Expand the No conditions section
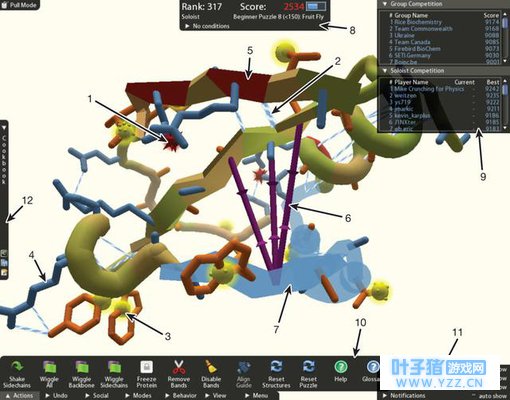The width and height of the screenshot is (510, 400). pos(207,26)
